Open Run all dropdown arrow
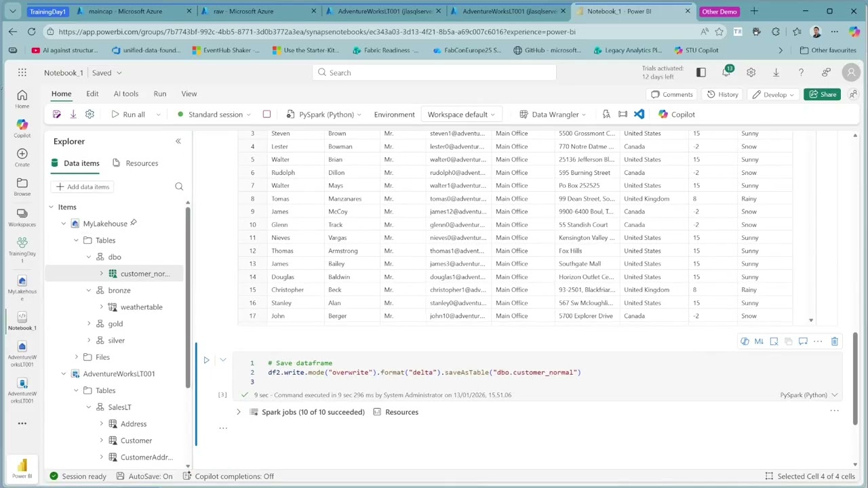The height and width of the screenshot is (488, 868). [x=158, y=115]
